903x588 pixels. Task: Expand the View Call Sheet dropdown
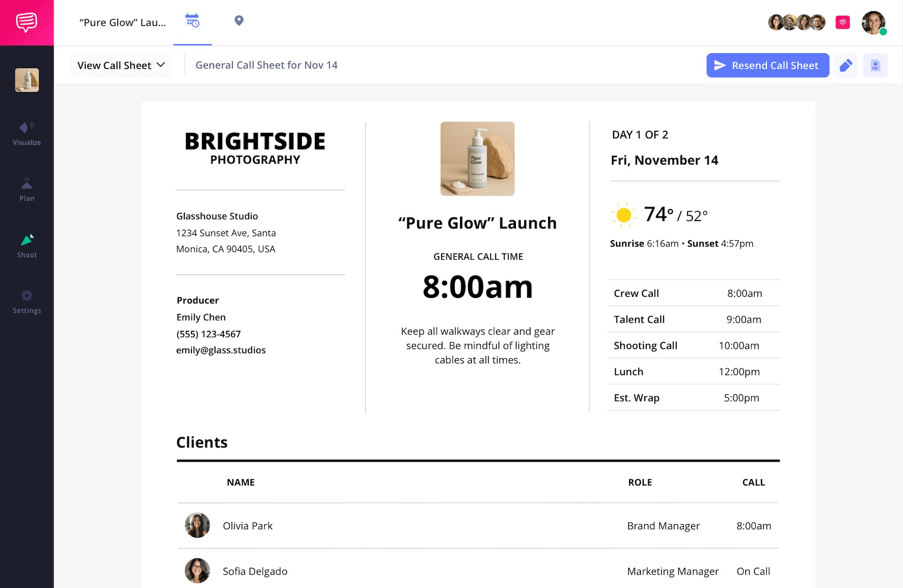pyautogui.click(x=121, y=65)
